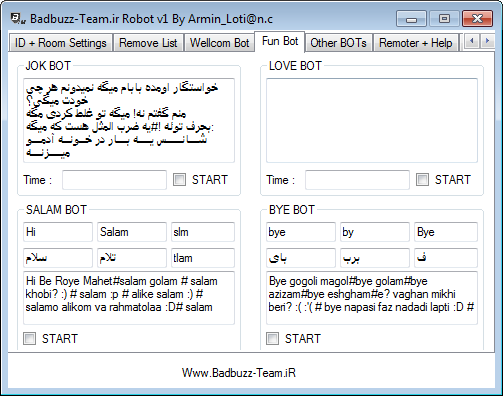The width and height of the screenshot is (503, 396).
Task: Click the SALAM BOT replies text area
Action: [129, 298]
